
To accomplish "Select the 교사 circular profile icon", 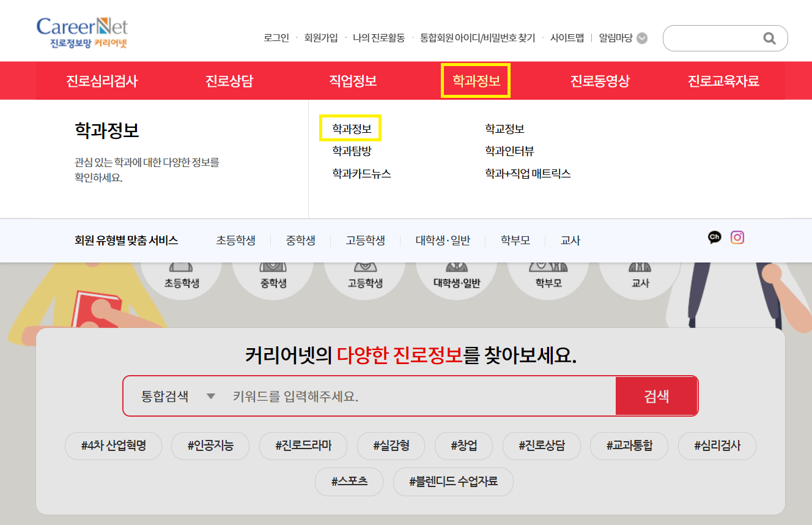I will click(640, 275).
